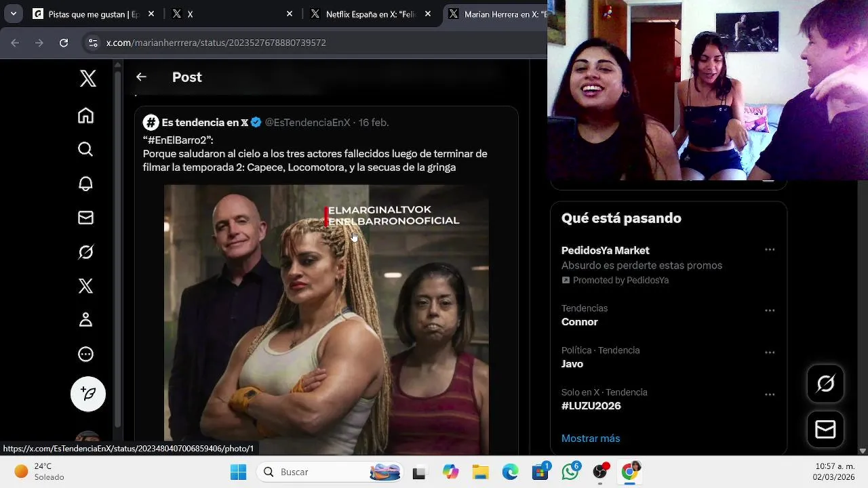Viewport: 868px width, 488px height.
Task: Go back with the Post arrow
Action: (x=141, y=77)
